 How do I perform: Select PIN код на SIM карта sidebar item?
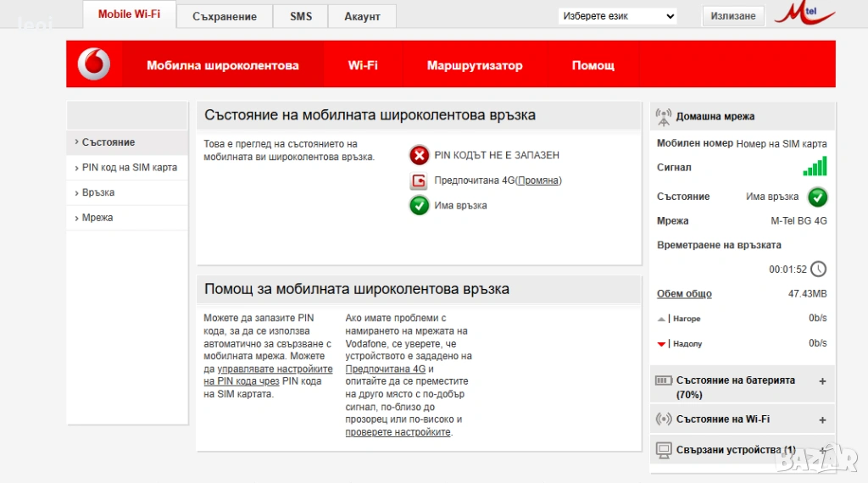tap(129, 168)
